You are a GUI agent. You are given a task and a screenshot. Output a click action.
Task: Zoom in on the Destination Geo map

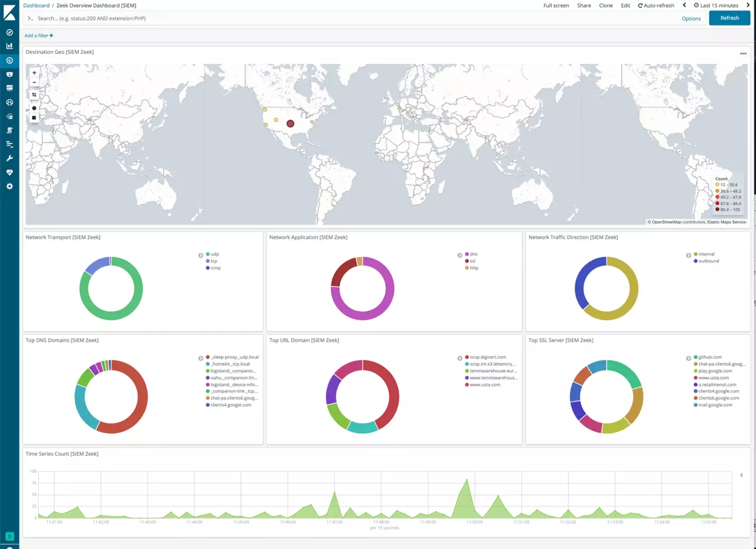[34, 73]
